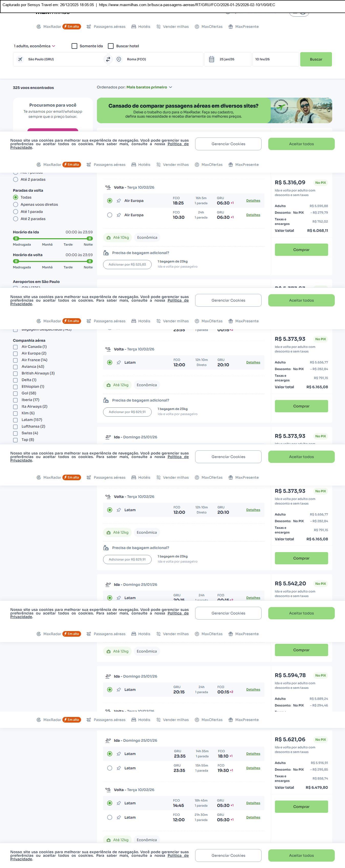Check the Air France airline filter
The image size is (345, 868).
click(15, 360)
